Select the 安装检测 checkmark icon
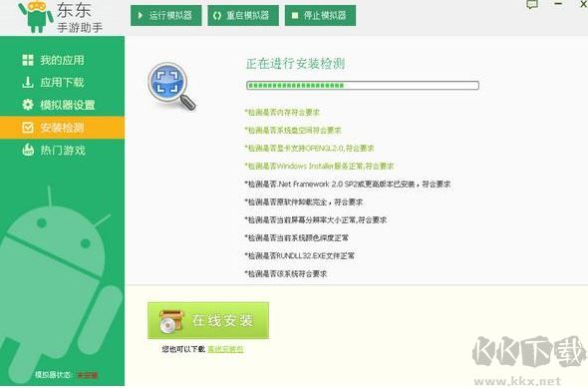 (x=28, y=128)
